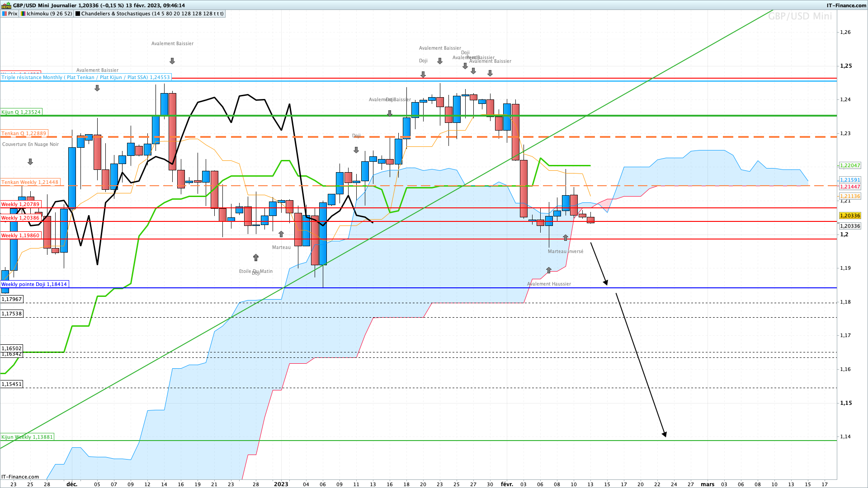Click the Marteau up arrow pattern marker
The height and width of the screenshot is (488, 868).
tap(281, 234)
